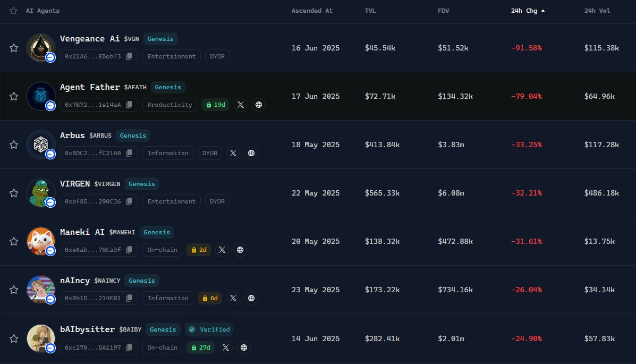Sort by 24h Vol column
Image resolution: width=636 pixels, height=364 pixels.
(597, 11)
